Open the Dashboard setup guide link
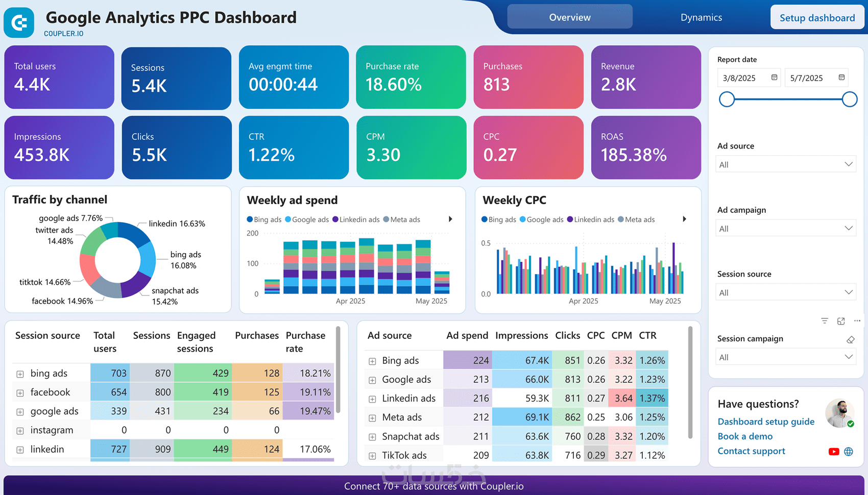This screenshot has width=868, height=495. point(766,422)
